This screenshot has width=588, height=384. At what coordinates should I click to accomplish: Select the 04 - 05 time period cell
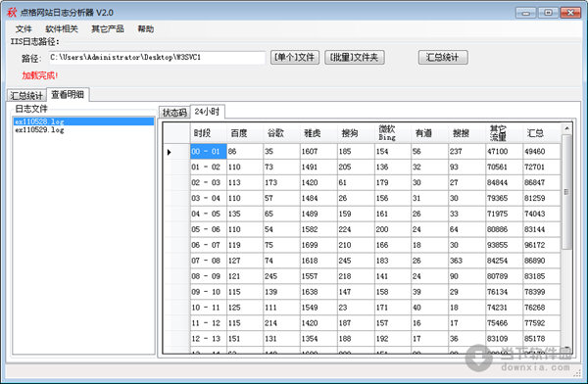coord(208,214)
